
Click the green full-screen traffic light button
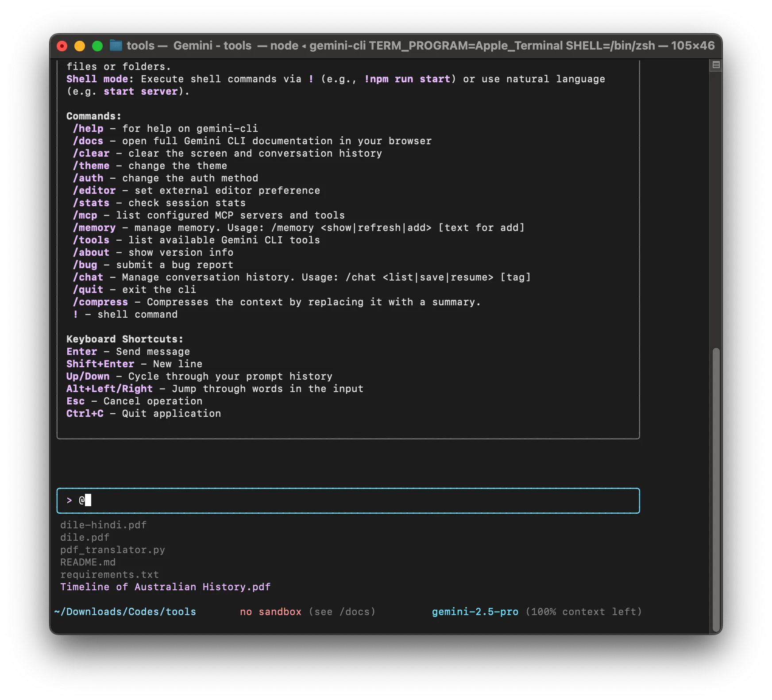coord(96,46)
